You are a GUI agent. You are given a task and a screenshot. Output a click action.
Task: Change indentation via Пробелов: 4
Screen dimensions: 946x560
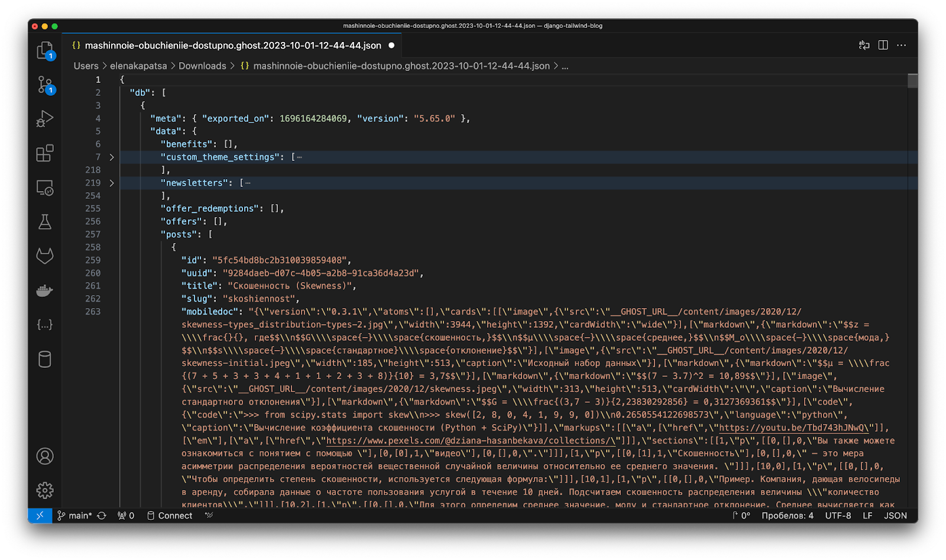(x=787, y=516)
